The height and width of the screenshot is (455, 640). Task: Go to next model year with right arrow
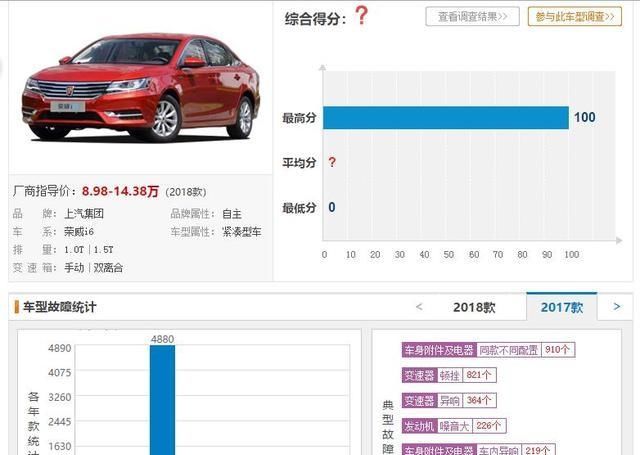(617, 306)
